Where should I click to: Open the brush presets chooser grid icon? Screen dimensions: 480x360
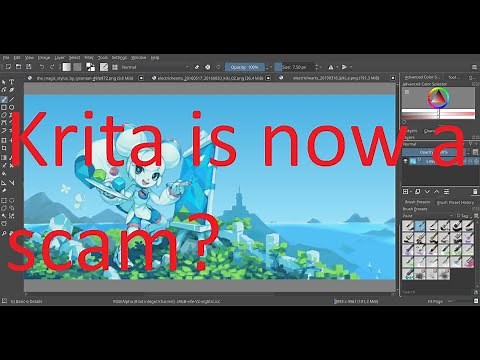(x=115, y=67)
